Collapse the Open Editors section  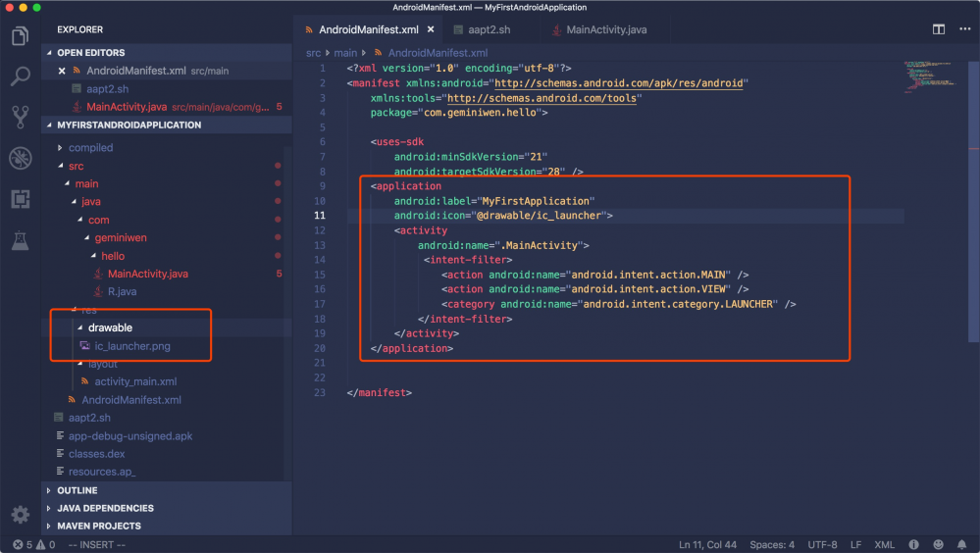(90, 53)
